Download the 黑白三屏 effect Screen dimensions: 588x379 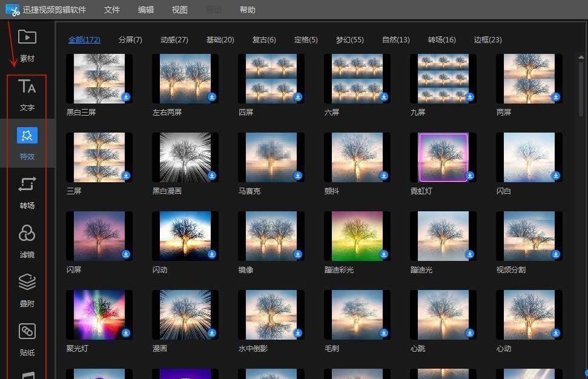[126, 97]
